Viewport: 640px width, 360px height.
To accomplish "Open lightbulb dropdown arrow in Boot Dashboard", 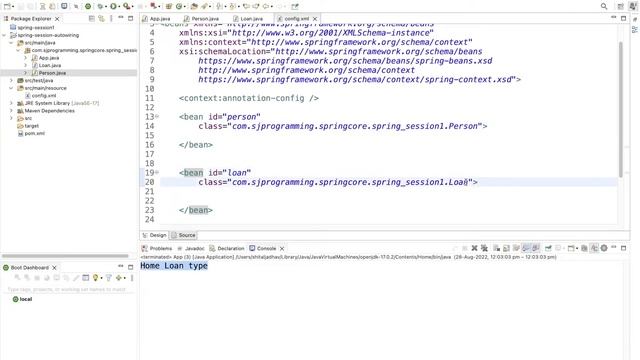I will (x=101, y=278).
